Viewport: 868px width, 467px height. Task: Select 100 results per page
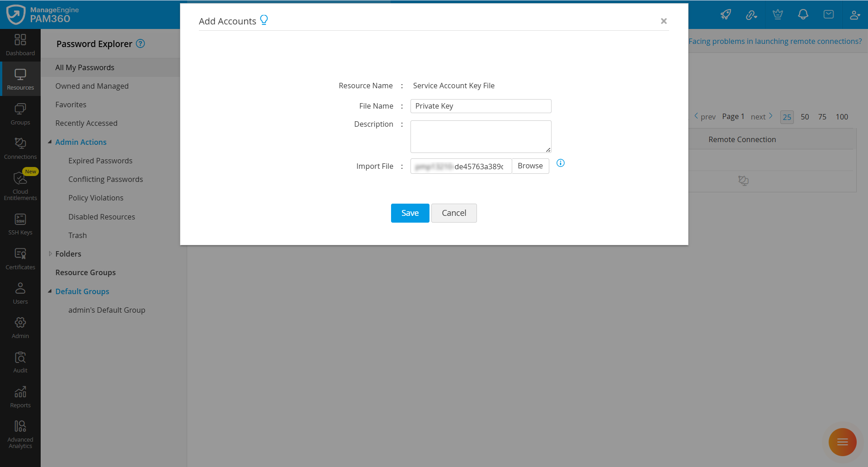841,117
